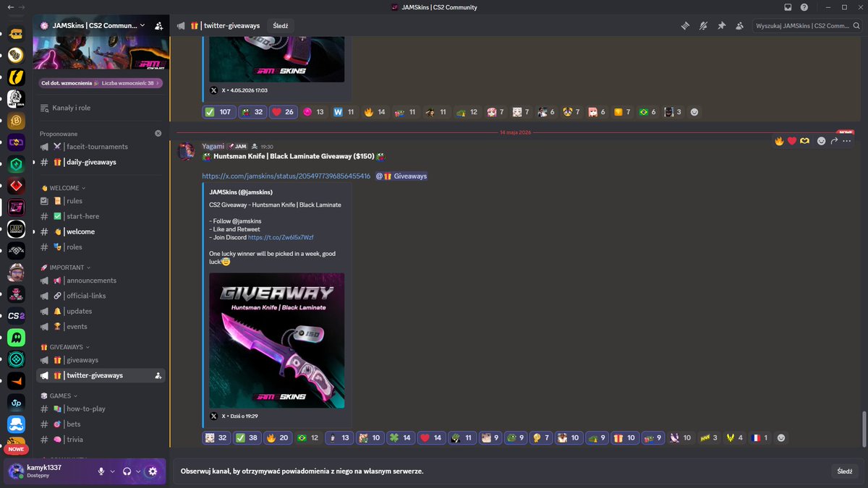Viewport: 868px width, 488px height.
Task: Open the x.com/jamskins status link
Action: (286, 176)
